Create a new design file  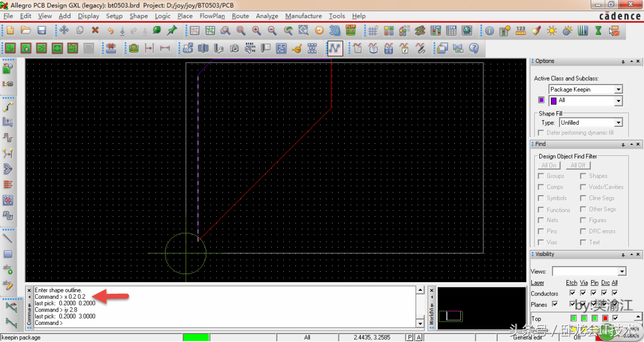click(10, 30)
